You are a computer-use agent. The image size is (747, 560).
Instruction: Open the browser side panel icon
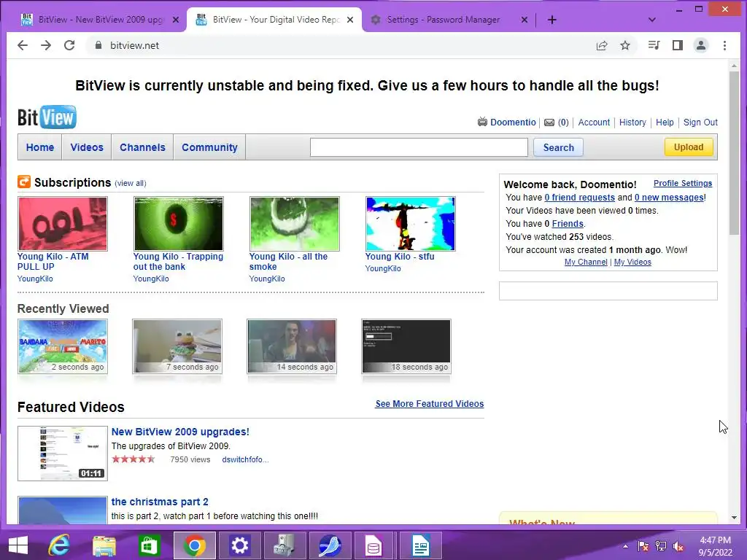click(x=678, y=45)
